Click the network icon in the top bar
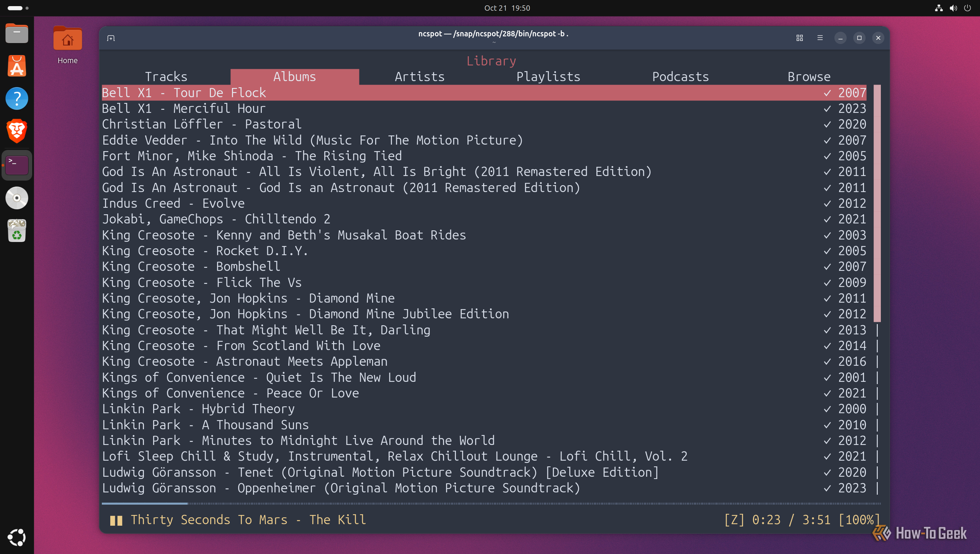 tap(939, 8)
